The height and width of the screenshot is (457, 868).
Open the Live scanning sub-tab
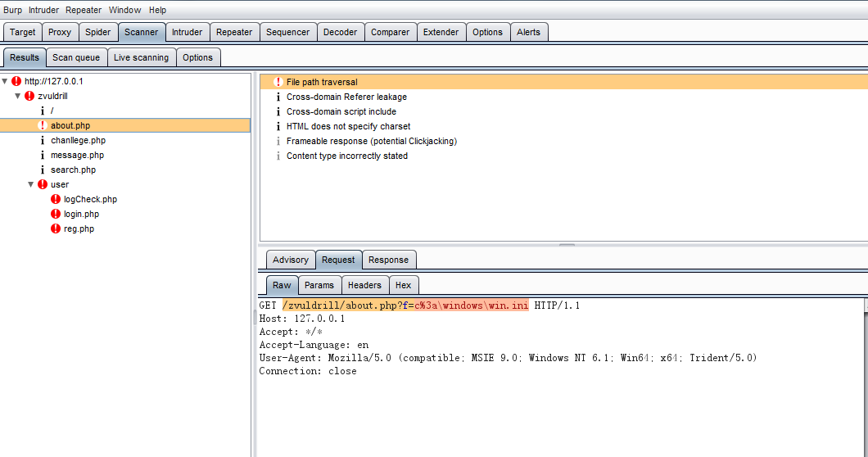click(141, 57)
